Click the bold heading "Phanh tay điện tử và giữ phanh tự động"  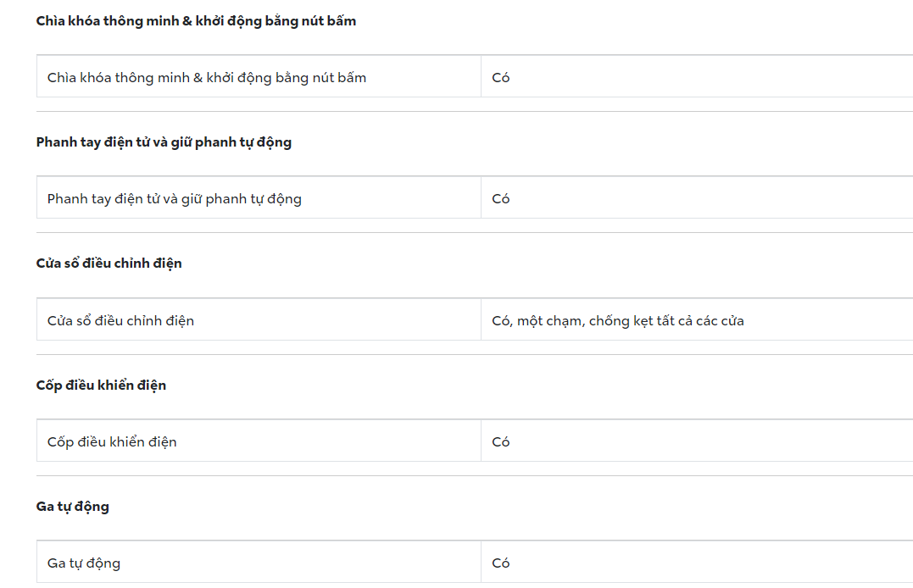pos(164,142)
